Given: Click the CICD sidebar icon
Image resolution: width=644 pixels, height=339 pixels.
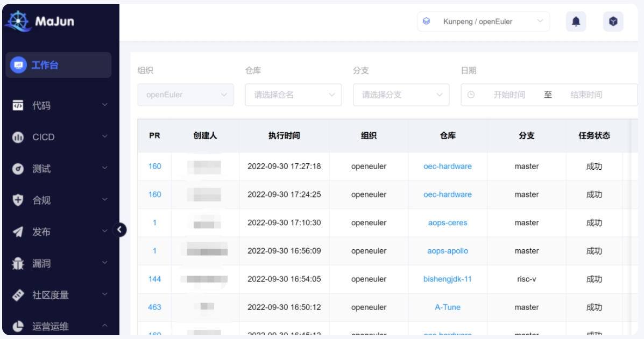Looking at the screenshot, I should [18, 138].
